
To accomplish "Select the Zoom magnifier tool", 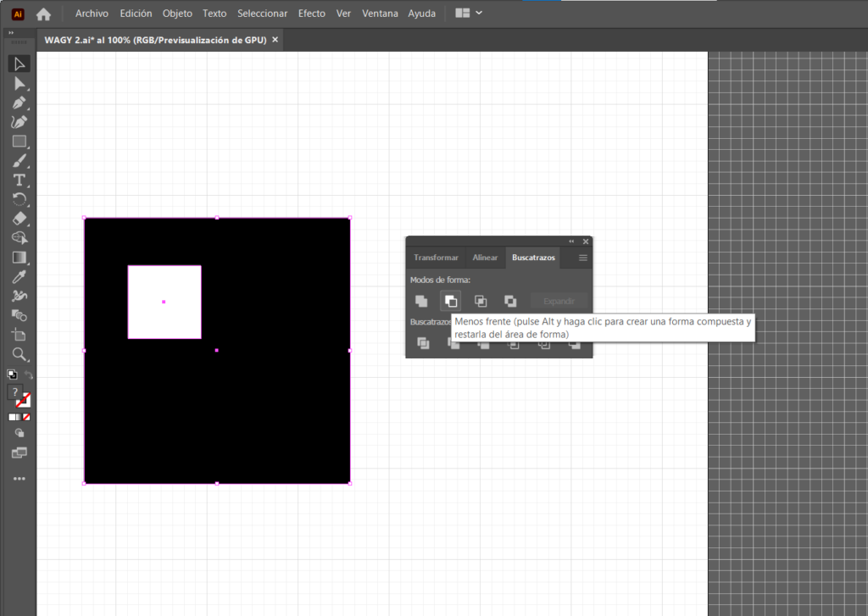I will 19,354.
